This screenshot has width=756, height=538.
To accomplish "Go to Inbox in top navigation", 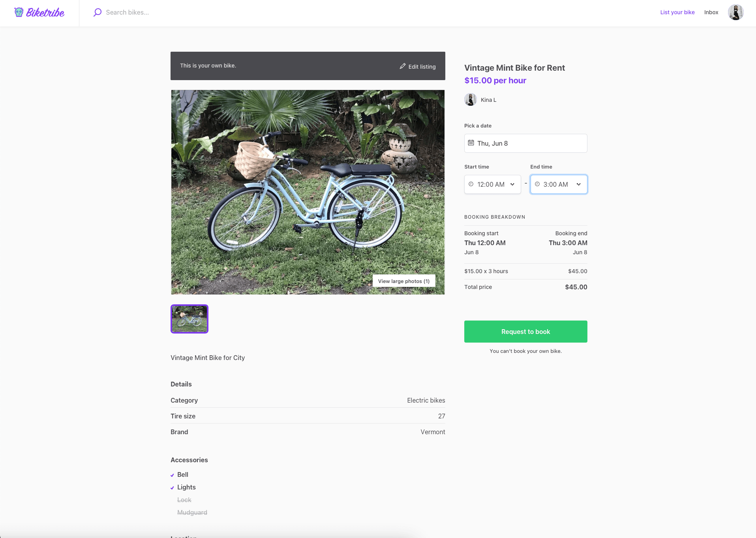I will click(x=711, y=12).
